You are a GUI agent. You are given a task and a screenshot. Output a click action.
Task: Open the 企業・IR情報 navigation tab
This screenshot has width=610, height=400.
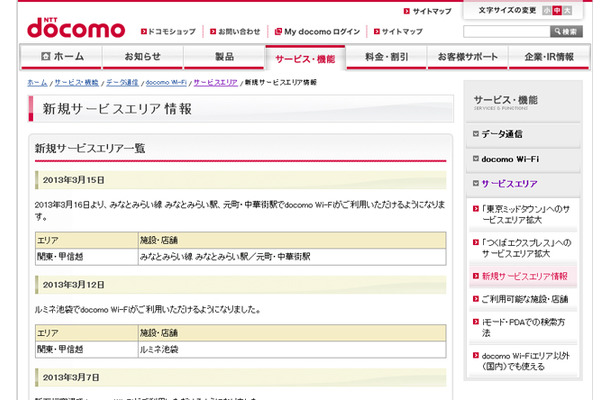(549, 57)
